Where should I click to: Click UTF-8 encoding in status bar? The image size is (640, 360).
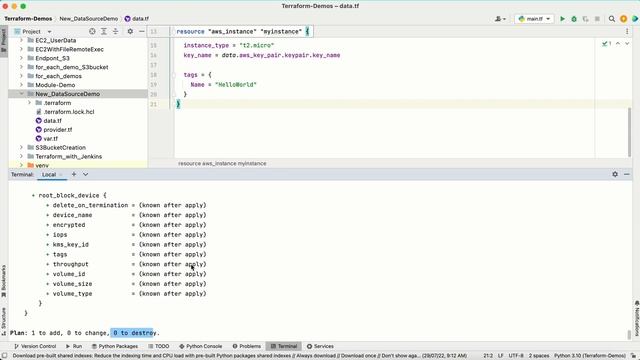(516, 356)
